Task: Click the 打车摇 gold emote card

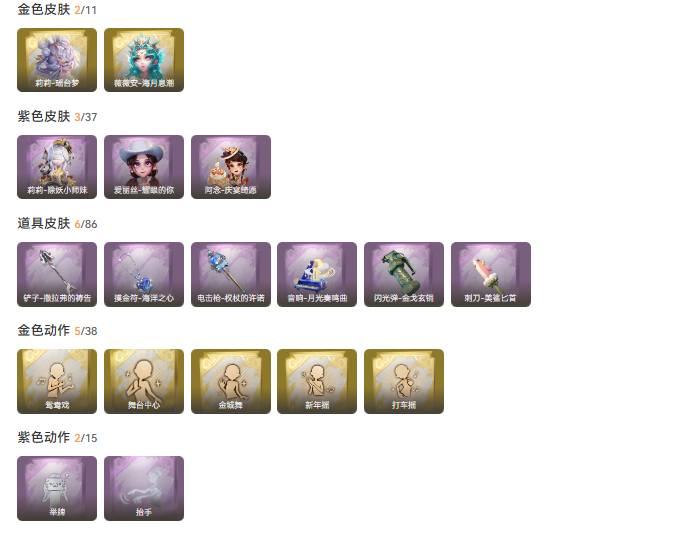Action: pos(404,381)
